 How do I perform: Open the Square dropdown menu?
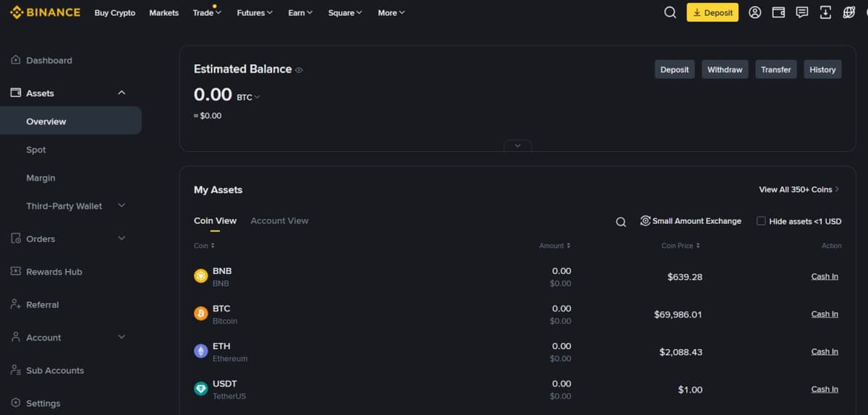345,12
